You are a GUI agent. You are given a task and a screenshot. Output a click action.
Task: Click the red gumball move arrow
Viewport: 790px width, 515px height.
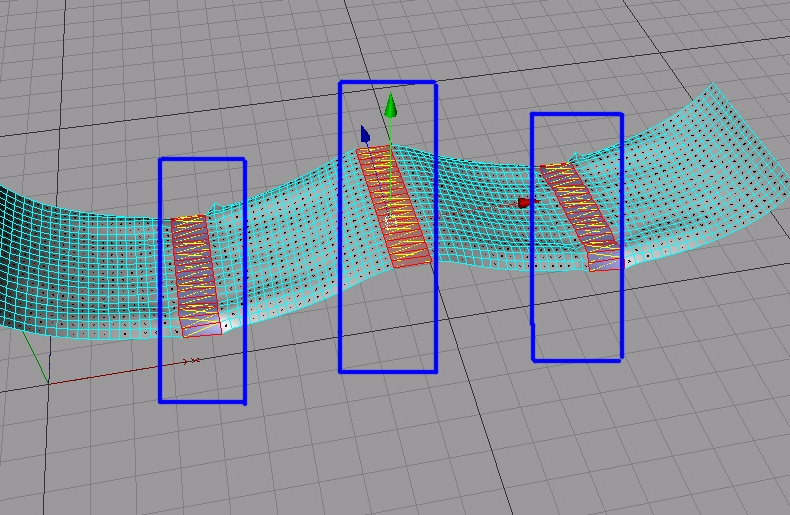pos(528,203)
